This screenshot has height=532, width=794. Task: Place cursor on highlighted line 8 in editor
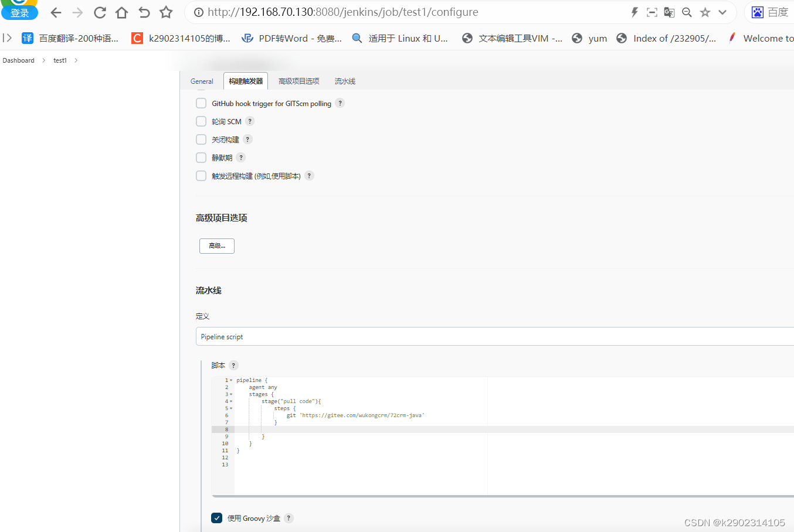(514, 429)
